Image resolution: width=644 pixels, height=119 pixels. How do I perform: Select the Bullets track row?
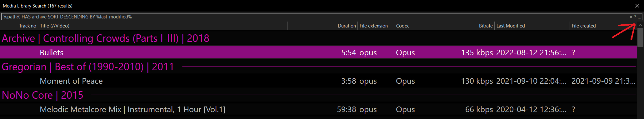[318, 52]
